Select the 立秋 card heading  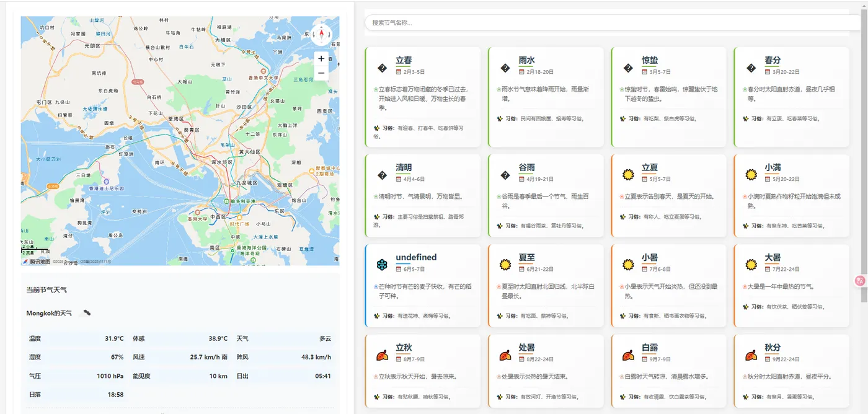404,347
